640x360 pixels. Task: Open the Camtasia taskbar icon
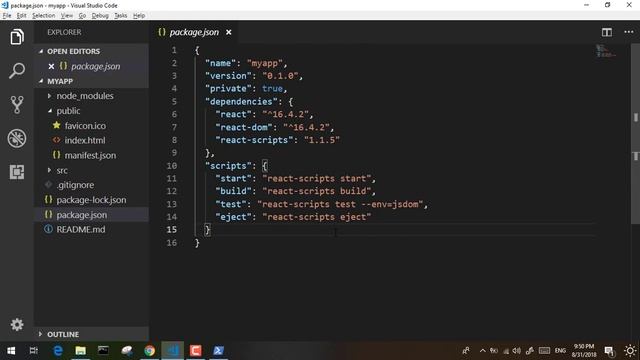coord(196,351)
